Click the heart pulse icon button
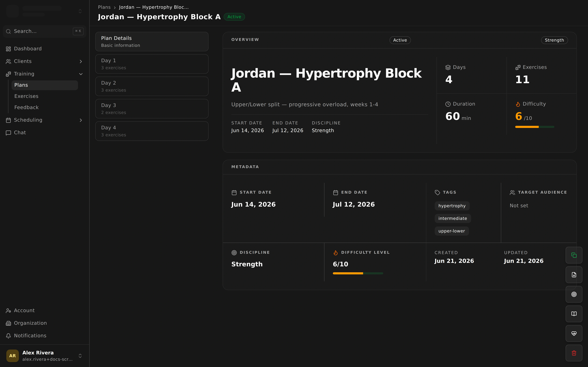Viewport: 588px width, 367px height. (574, 333)
